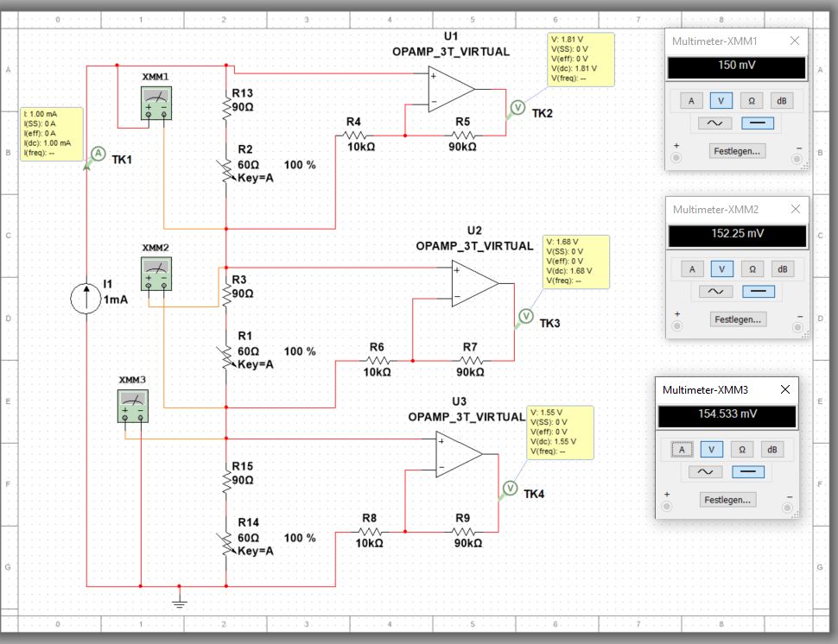Open Festlegen settings in Multimeter-XMM1
Image resolution: width=838 pixels, height=644 pixels.
click(x=737, y=150)
